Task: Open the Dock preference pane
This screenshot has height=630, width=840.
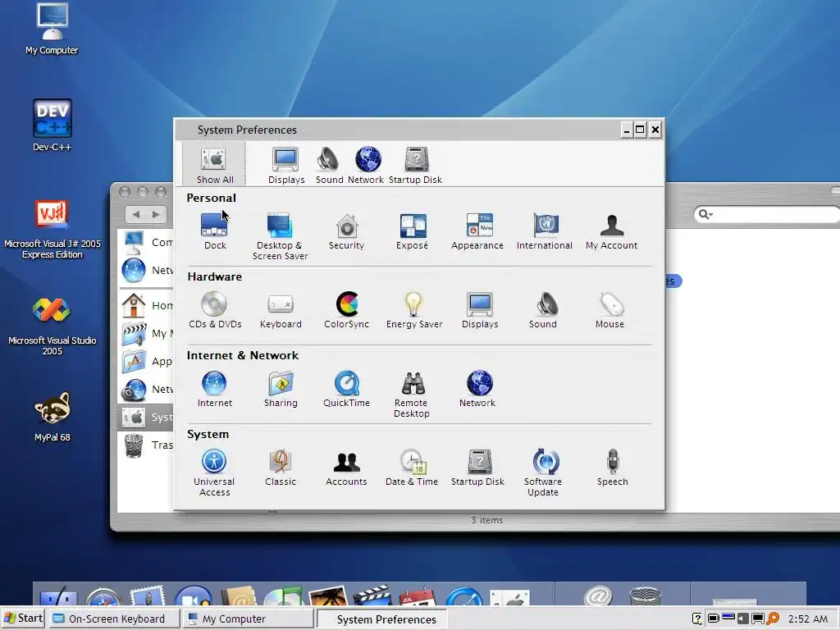Action: point(215,231)
